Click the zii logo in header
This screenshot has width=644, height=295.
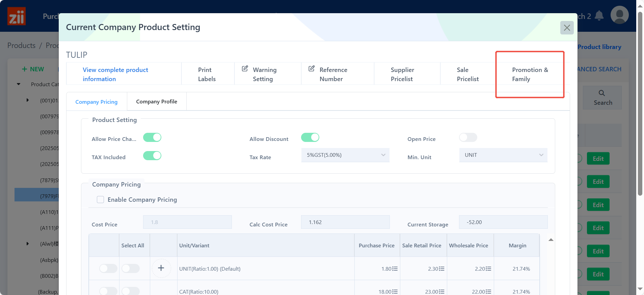[x=17, y=16]
